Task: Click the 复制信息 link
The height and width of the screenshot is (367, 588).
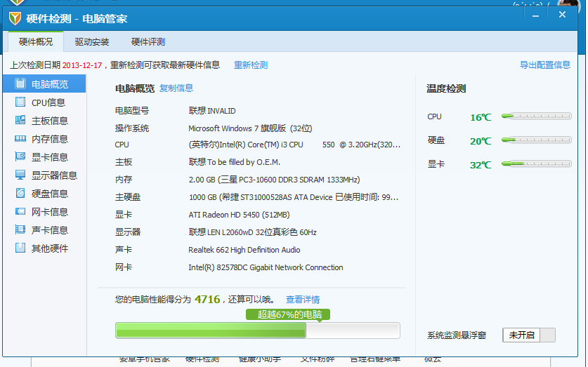Action: coord(176,88)
